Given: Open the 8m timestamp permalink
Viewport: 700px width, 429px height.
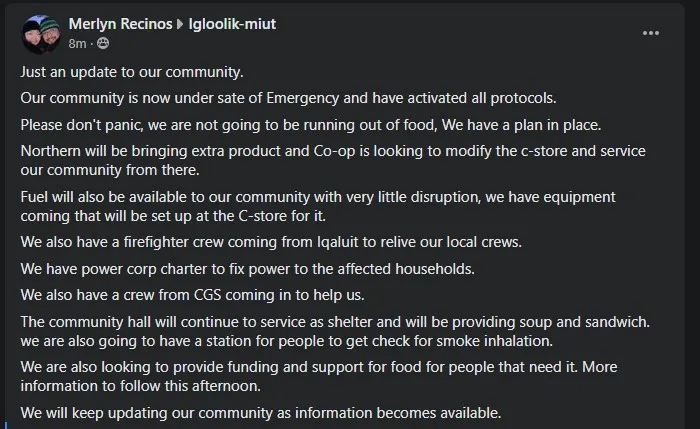Looking at the screenshot, I should (77, 44).
